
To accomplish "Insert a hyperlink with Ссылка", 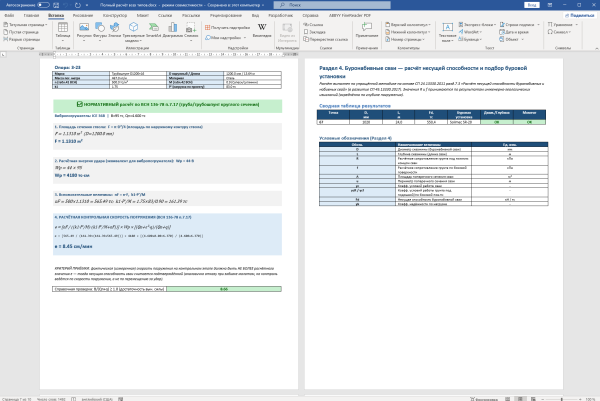I will pos(313,24).
